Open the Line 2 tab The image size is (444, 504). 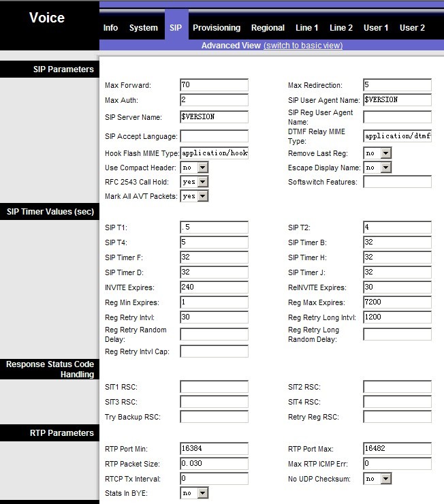tap(341, 28)
